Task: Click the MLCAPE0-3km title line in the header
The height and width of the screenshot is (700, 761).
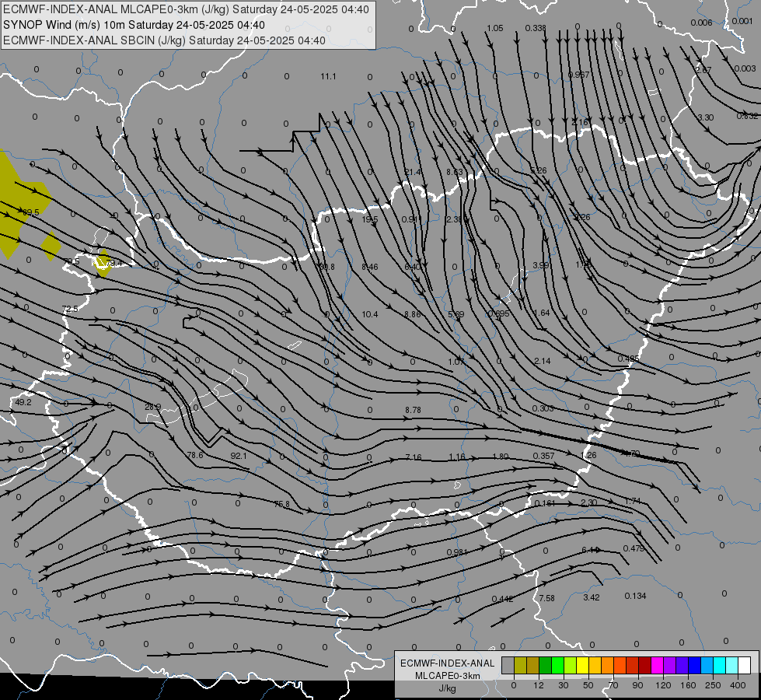Action: [186, 9]
